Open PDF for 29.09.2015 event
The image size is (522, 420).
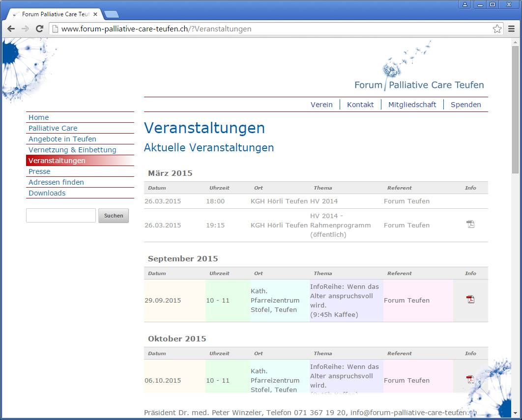pyautogui.click(x=470, y=299)
